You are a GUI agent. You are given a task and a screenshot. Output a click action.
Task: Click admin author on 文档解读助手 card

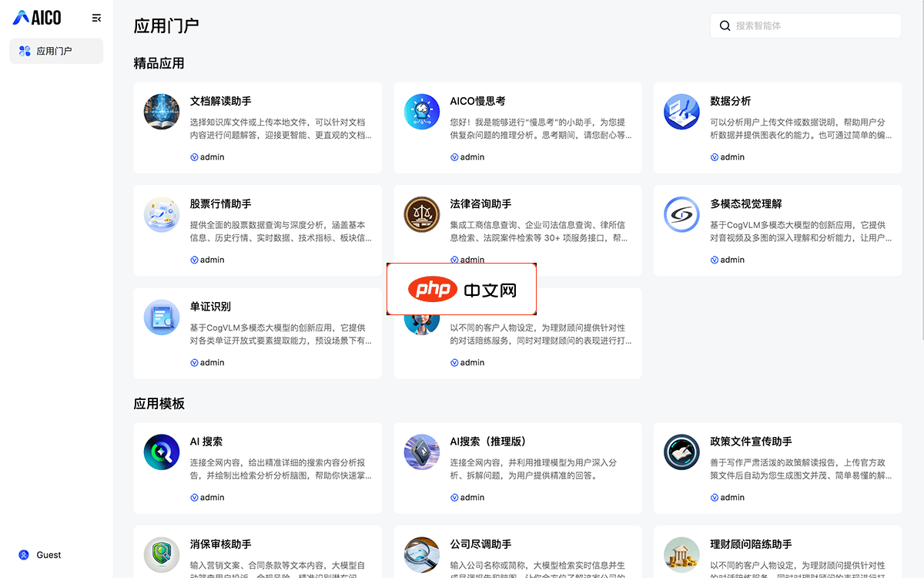tap(207, 157)
